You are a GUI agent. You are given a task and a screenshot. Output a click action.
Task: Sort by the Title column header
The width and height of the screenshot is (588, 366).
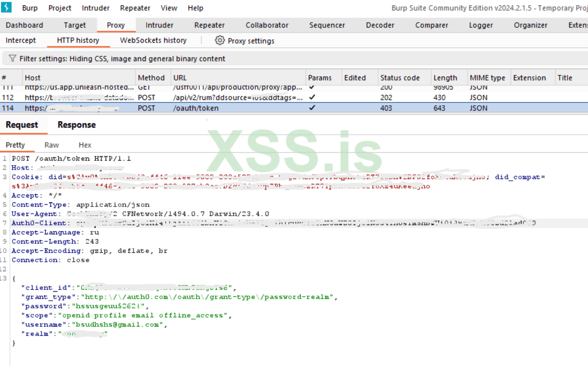click(x=571, y=78)
